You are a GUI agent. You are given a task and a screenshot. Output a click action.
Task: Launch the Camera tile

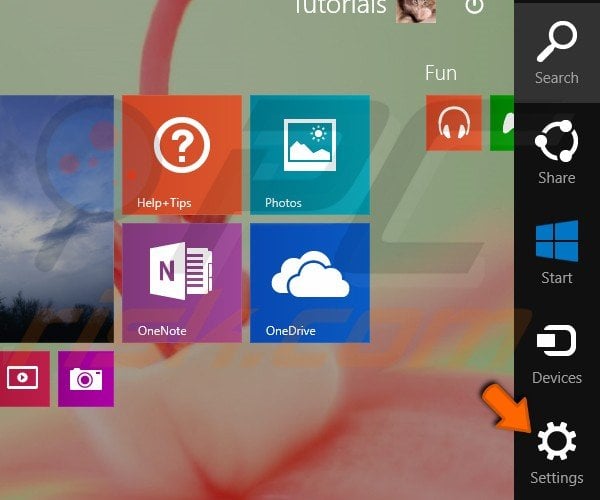point(86,378)
